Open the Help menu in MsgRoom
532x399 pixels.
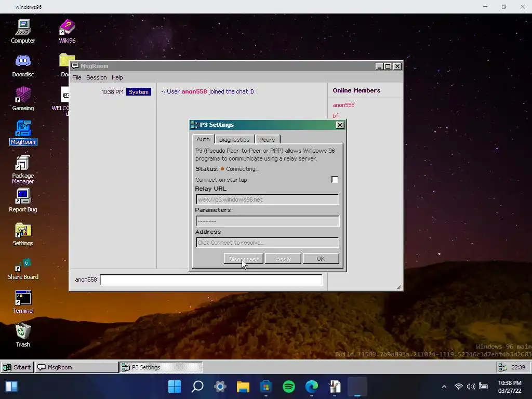click(x=117, y=77)
